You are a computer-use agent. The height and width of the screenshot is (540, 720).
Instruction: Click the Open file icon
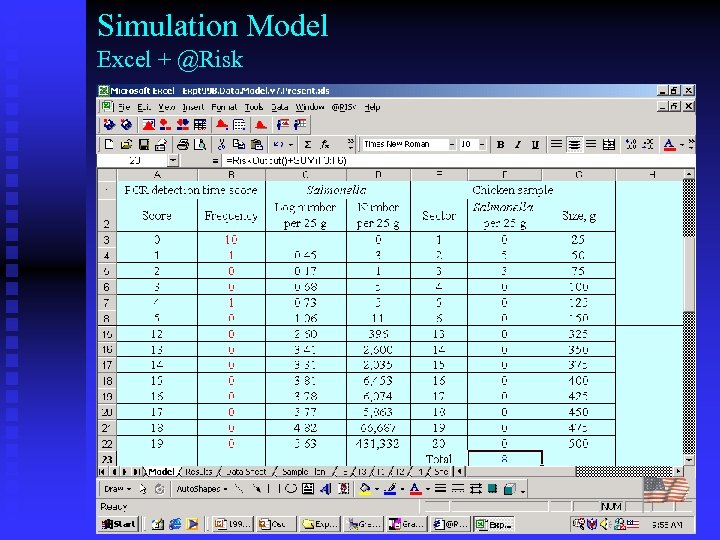pos(126,145)
